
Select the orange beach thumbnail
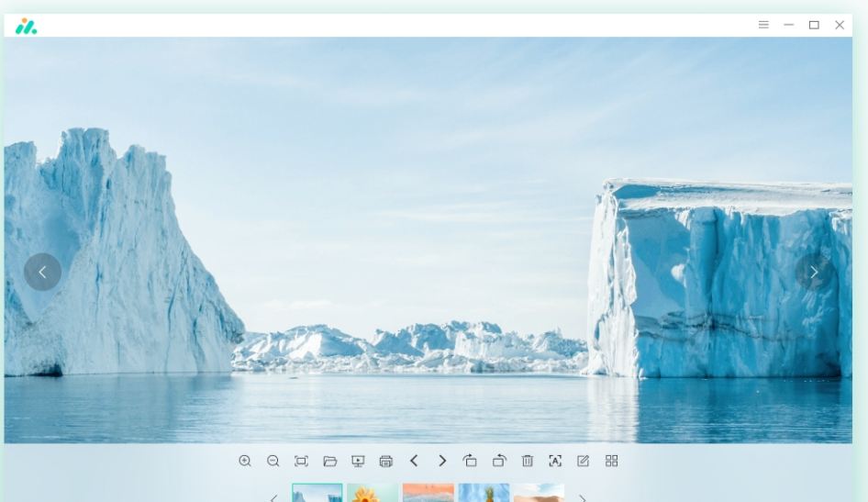coord(428,493)
